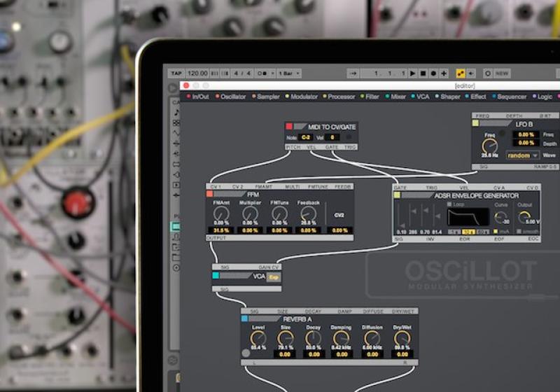Click the ADSR Curve knob
The image size is (560, 392).
[500, 218]
